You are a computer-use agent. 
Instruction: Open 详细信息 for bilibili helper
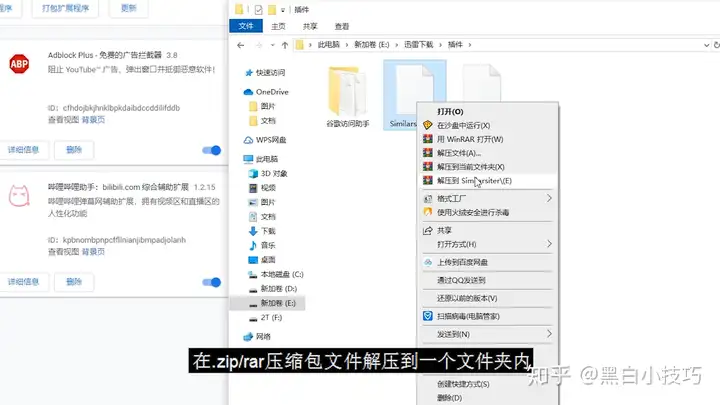point(23,282)
